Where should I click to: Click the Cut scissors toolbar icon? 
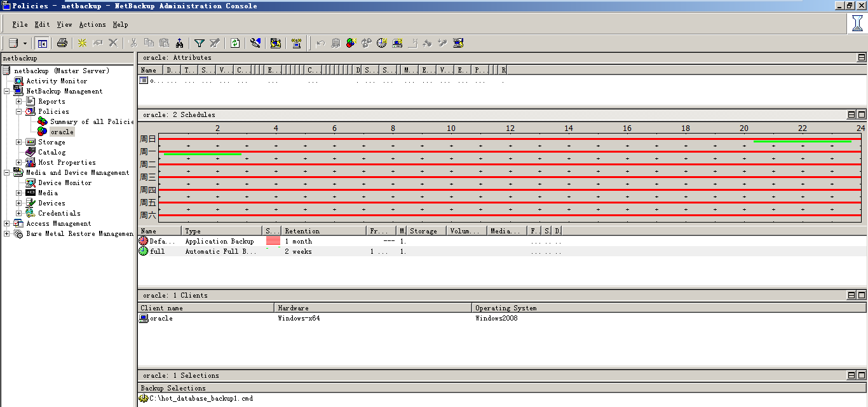click(x=133, y=43)
